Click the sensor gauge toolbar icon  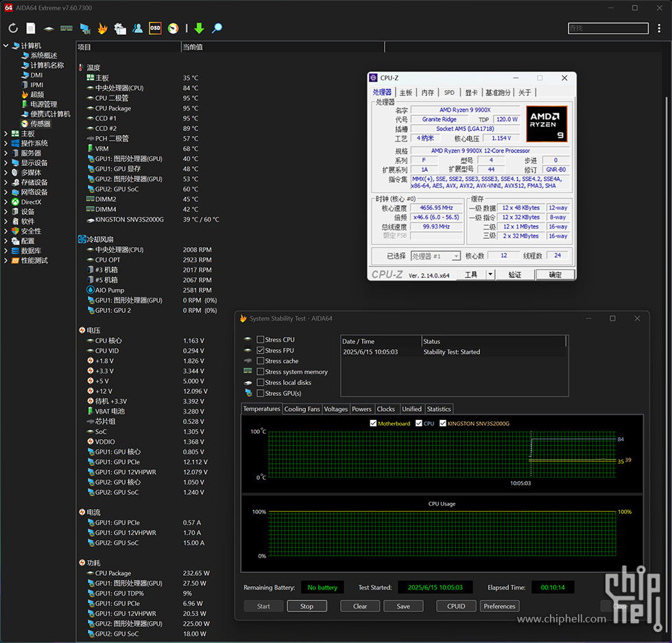(x=173, y=28)
